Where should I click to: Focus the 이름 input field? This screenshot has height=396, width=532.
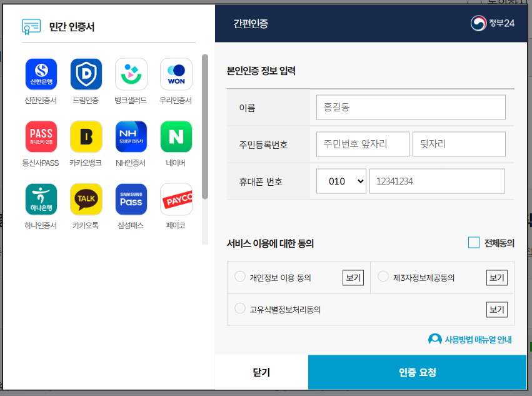411,108
